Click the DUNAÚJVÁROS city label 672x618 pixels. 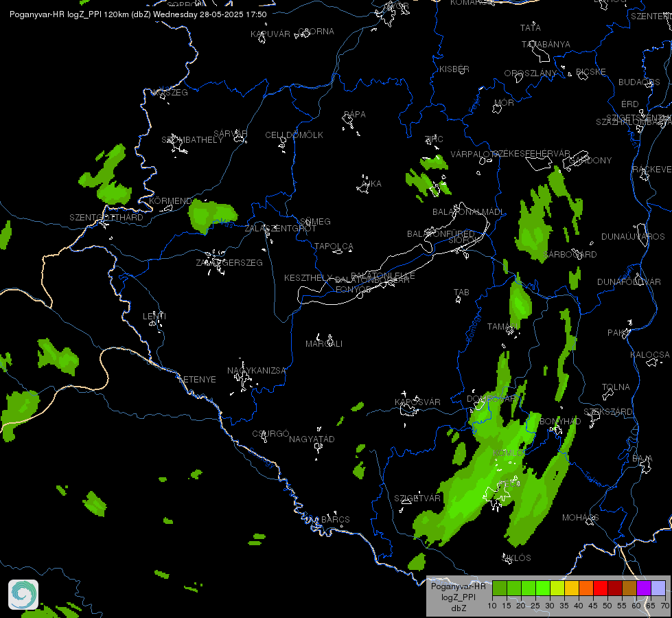click(x=633, y=237)
